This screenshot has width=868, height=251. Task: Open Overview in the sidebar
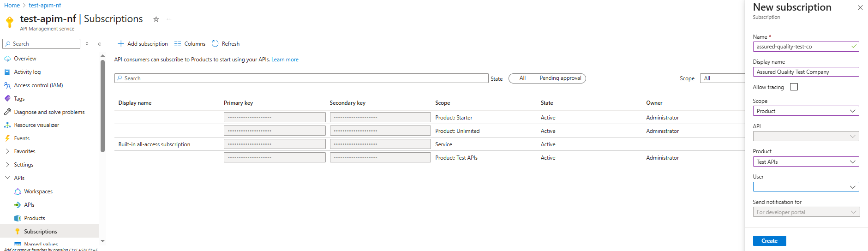(x=25, y=59)
